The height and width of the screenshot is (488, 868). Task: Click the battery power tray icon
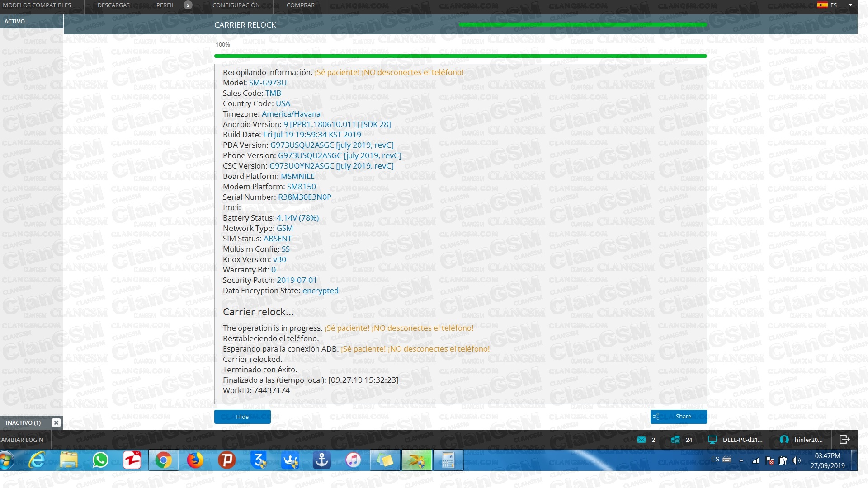click(783, 460)
